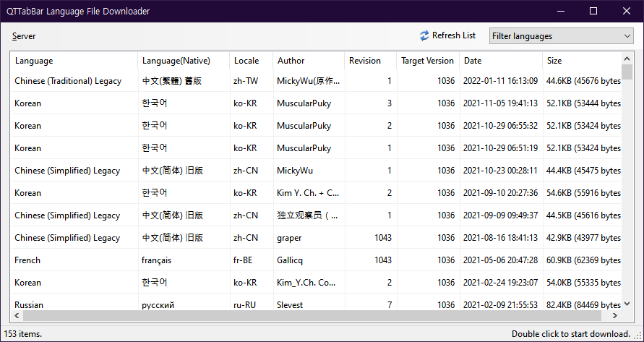Sort by Language(Native) column header
The width and height of the screenshot is (644, 342).
[184, 61]
